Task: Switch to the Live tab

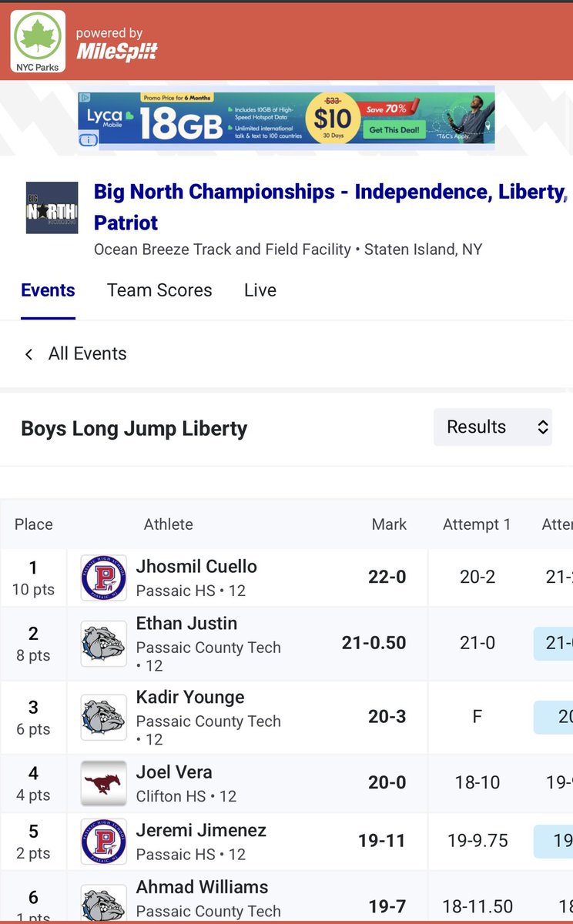Action: 260,290
